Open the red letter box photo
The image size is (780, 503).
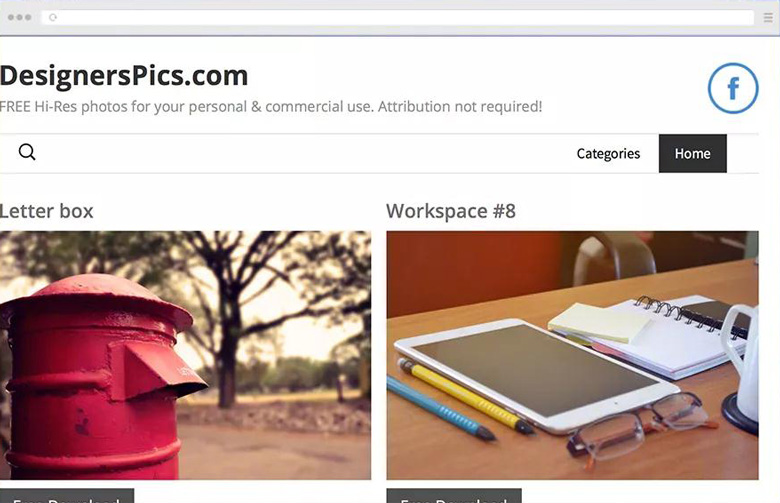(x=185, y=355)
